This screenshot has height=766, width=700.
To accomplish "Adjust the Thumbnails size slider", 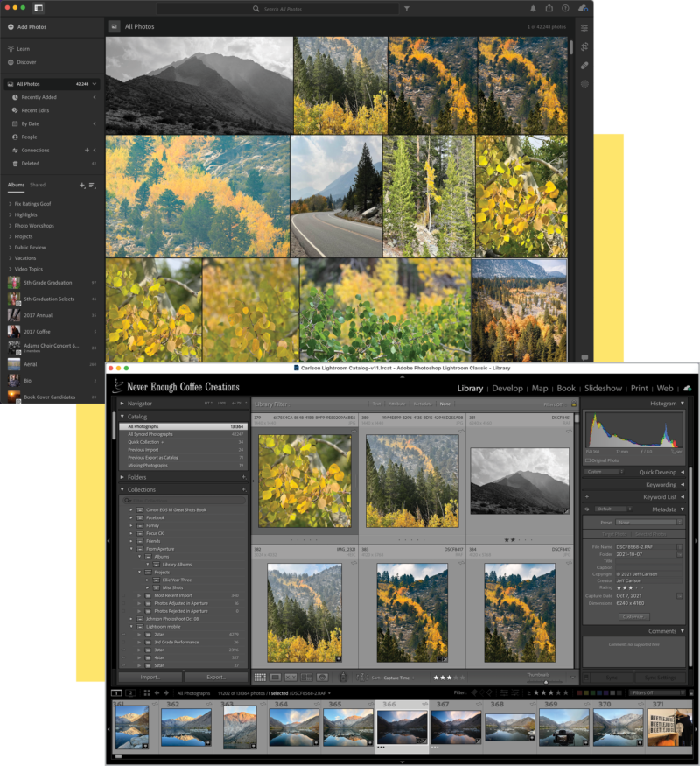I will (x=545, y=681).
